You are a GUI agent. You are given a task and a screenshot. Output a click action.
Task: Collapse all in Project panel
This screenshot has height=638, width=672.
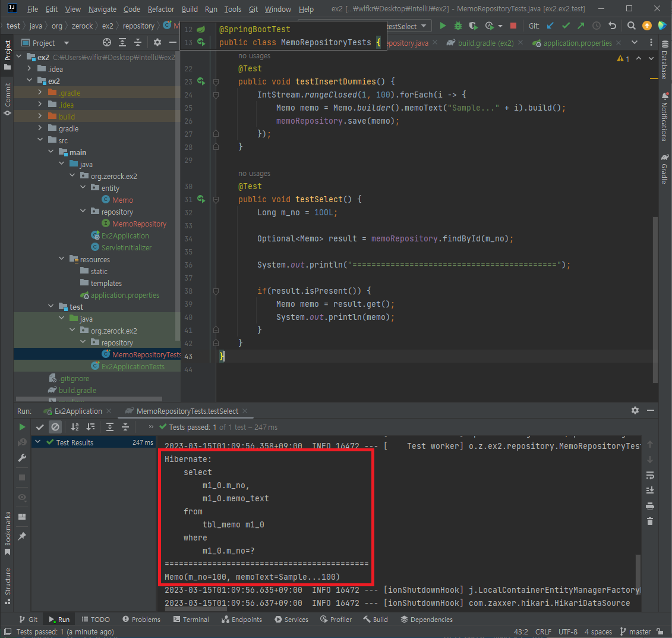point(138,42)
